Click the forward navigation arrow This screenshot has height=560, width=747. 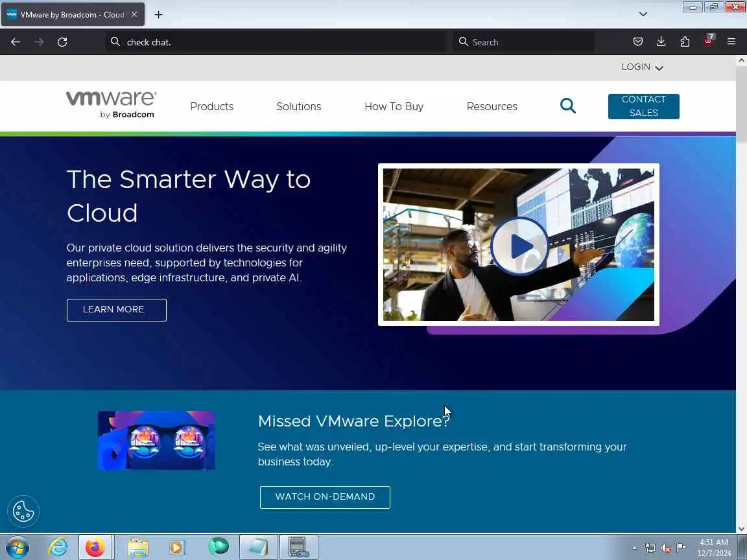39,42
